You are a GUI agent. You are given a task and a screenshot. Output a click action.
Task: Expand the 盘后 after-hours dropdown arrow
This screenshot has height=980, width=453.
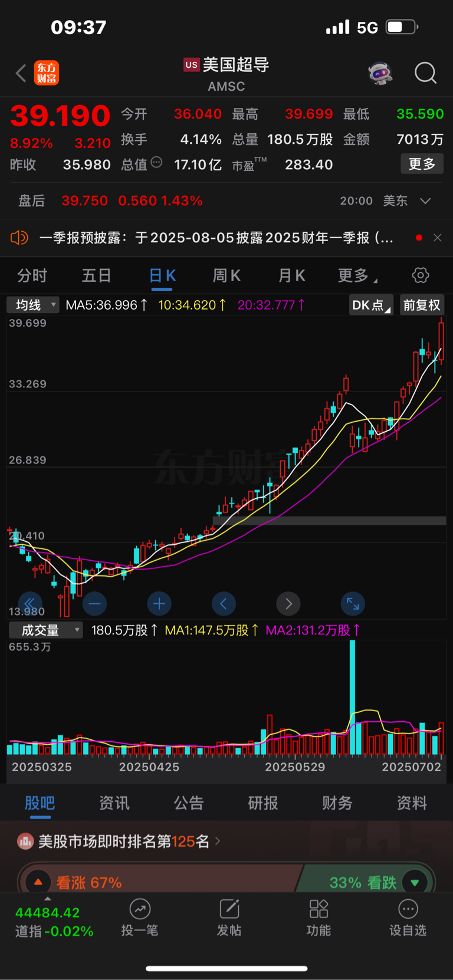[x=425, y=200]
